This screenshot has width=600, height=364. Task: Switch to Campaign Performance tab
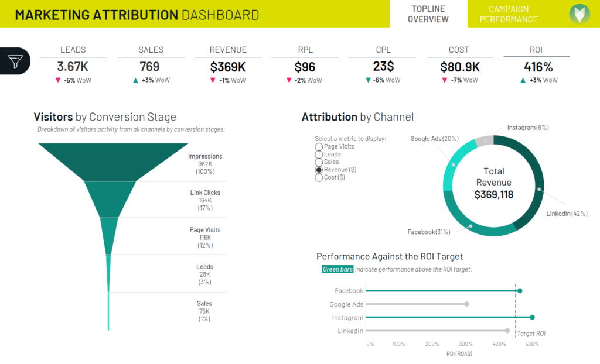click(509, 14)
